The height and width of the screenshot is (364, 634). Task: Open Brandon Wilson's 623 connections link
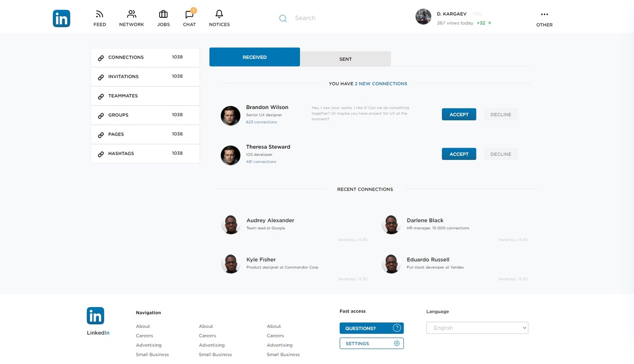262,122
